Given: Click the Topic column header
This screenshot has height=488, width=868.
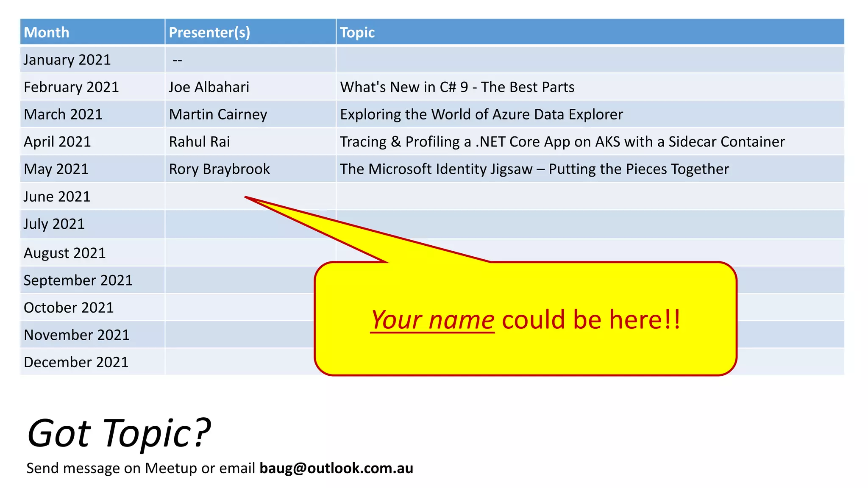Looking at the screenshot, I should point(357,32).
